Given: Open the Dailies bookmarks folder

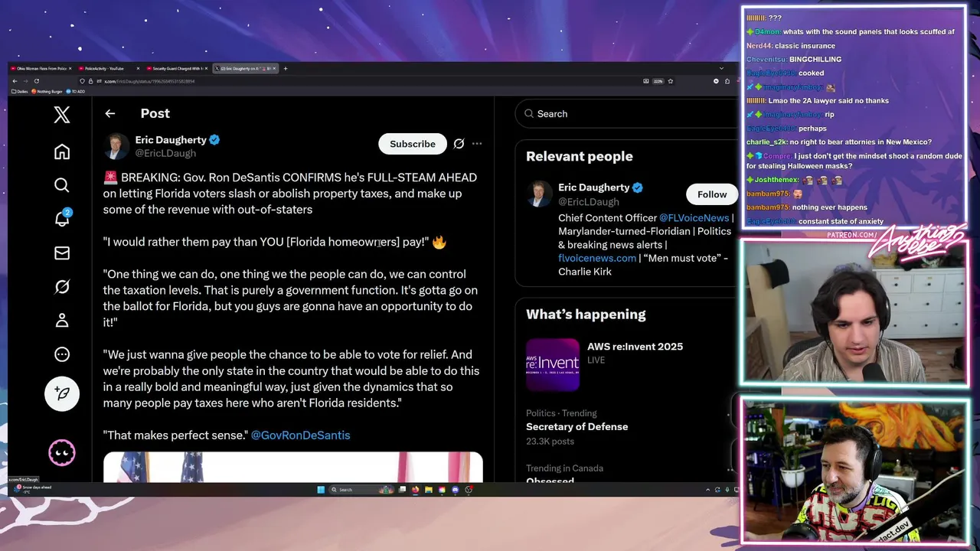Looking at the screenshot, I should tap(19, 91).
